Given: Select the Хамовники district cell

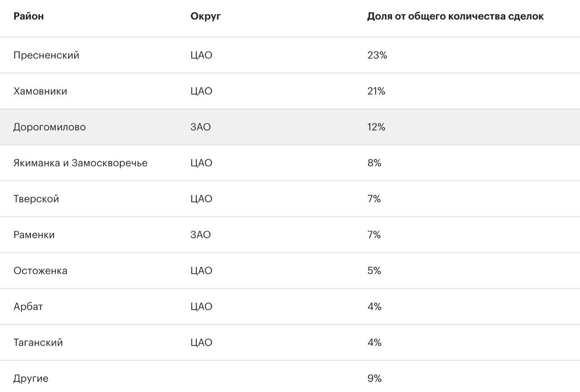Looking at the screenshot, I should click(x=40, y=91).
